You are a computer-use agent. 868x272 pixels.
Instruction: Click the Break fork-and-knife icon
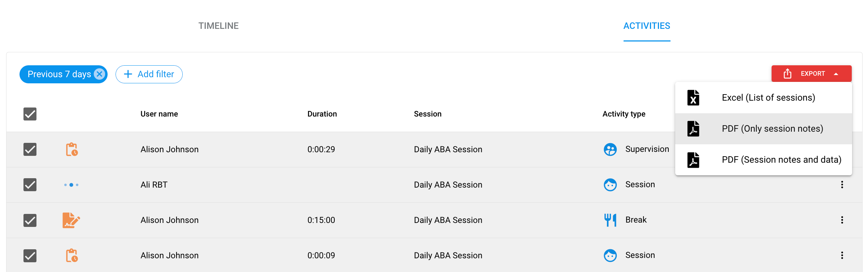pyautogui.click(x=610, y=220)
